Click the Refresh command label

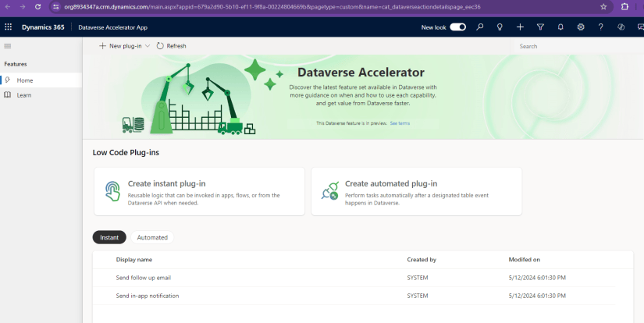pos(176,46)
